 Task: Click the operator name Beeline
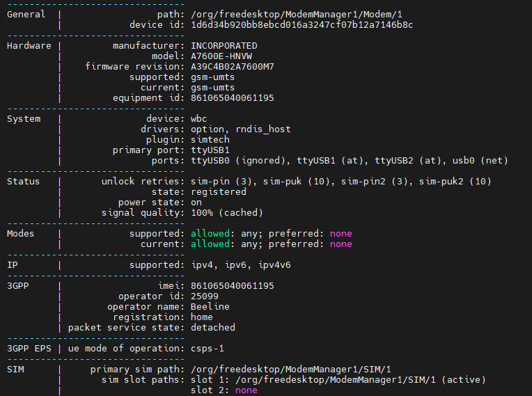210,307
